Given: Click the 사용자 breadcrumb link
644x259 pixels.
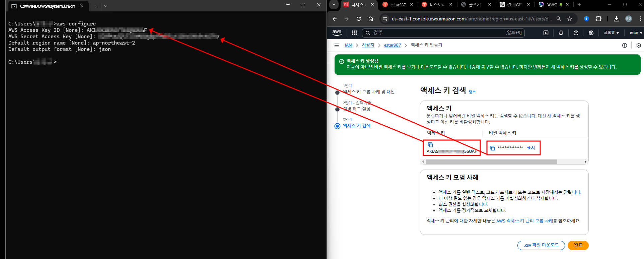Looking at the screenshot, I should [368, 45].
